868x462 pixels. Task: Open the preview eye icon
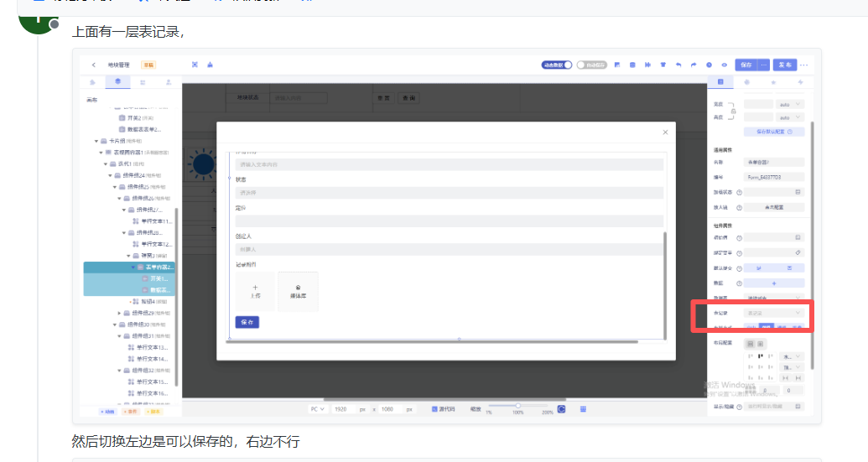coord(724,65)
